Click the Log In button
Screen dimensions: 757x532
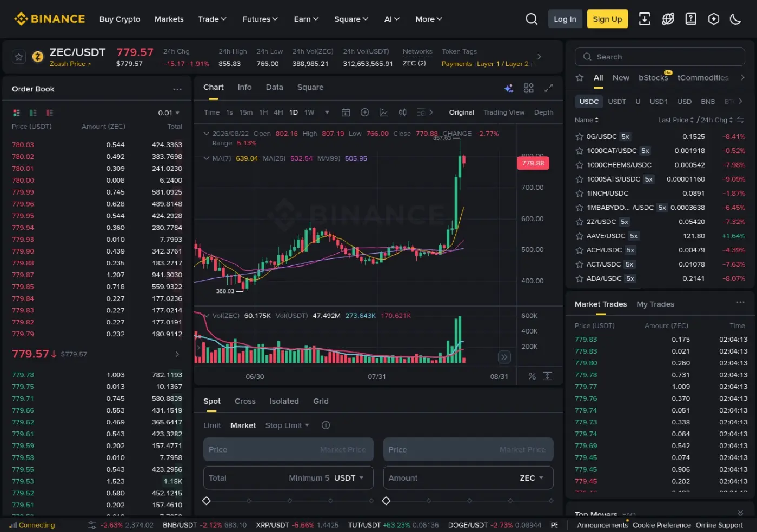point(565,19)
